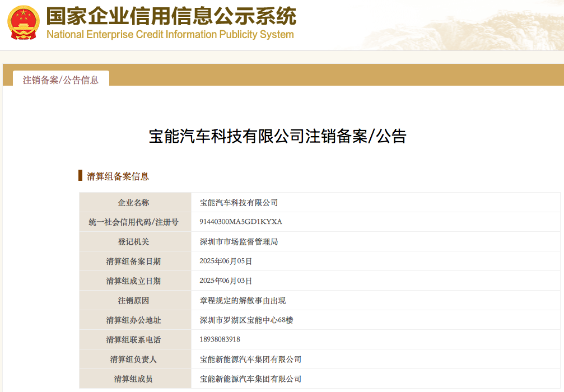Click the 国家企业信用信息公示系统 site title
This screenshot has width=564, height=392.
(x=171, y=16)
